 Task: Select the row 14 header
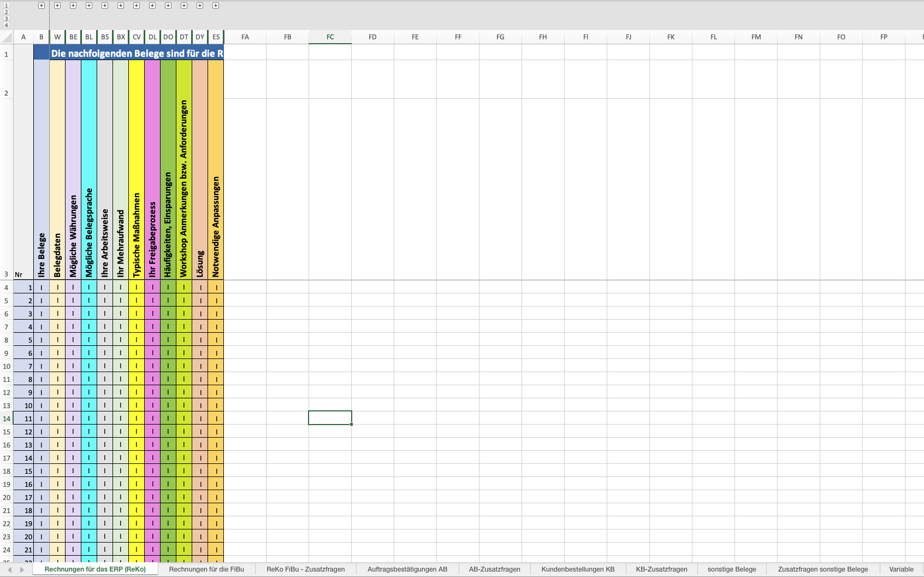[7, 419]
